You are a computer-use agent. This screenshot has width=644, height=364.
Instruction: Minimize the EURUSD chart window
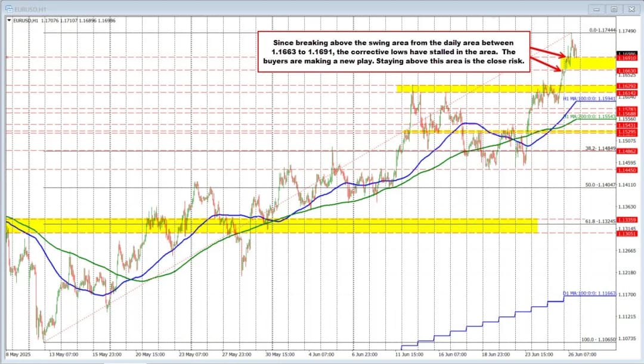coord(596,9)
